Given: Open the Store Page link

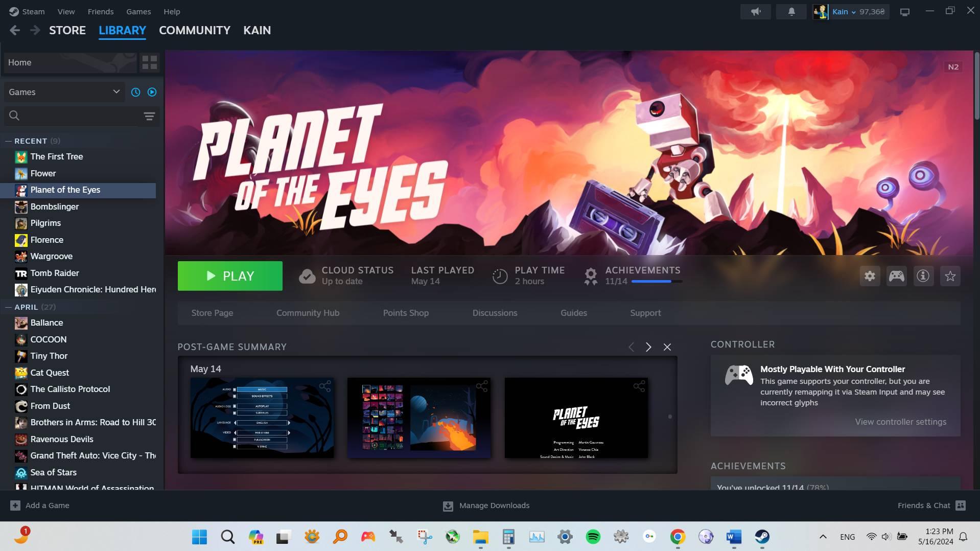Looking at the screenshot, I should click(212, 313).
